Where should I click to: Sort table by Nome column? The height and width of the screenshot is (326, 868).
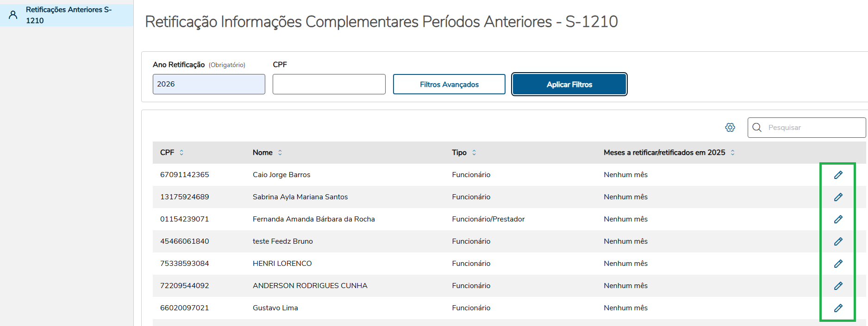[280, 153]
